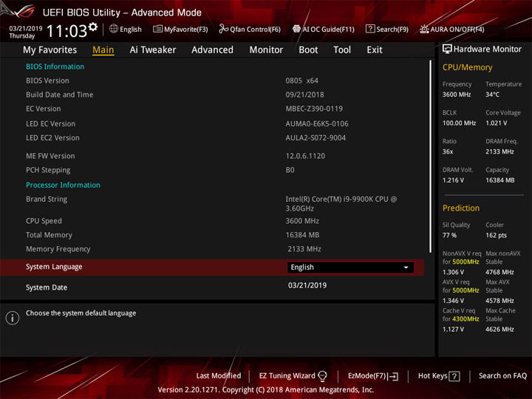
Task: Click the AI OC Guide brain icon
Action: tap(296, 29)
